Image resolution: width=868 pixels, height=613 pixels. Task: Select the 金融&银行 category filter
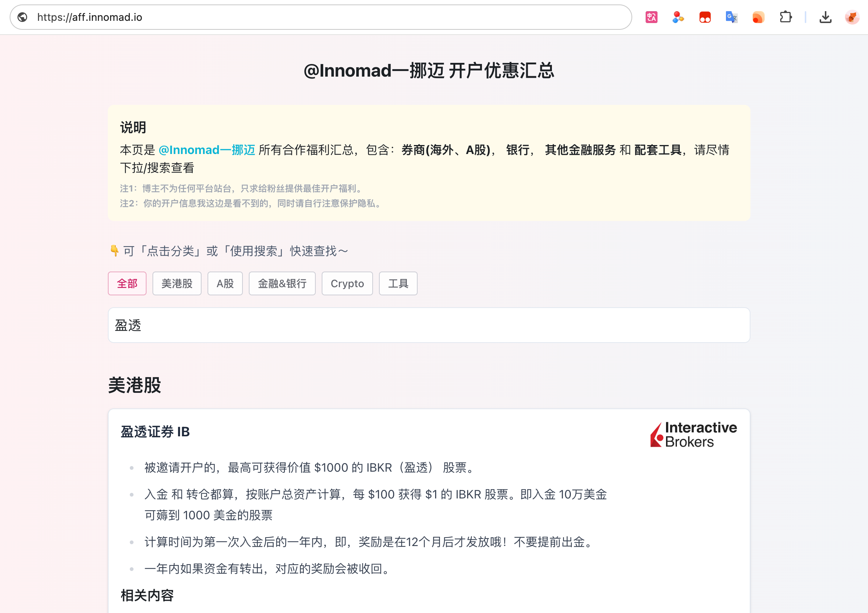coord(282,283)
